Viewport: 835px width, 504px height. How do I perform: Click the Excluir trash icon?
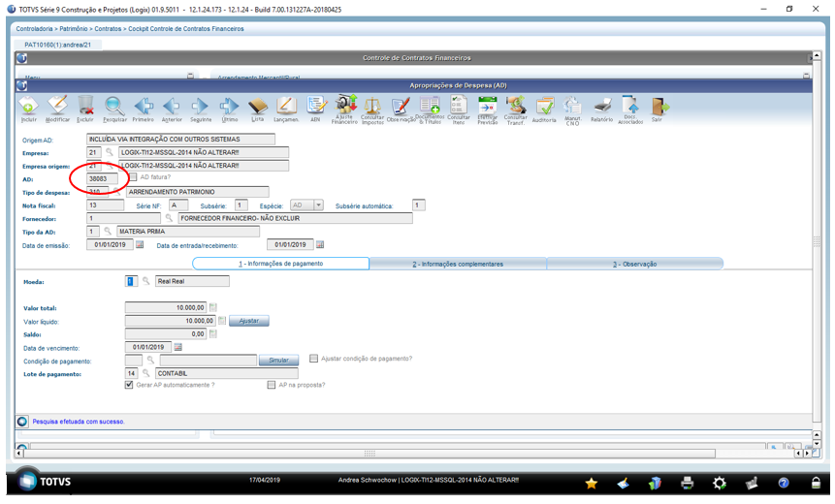[x=85, y=107]
